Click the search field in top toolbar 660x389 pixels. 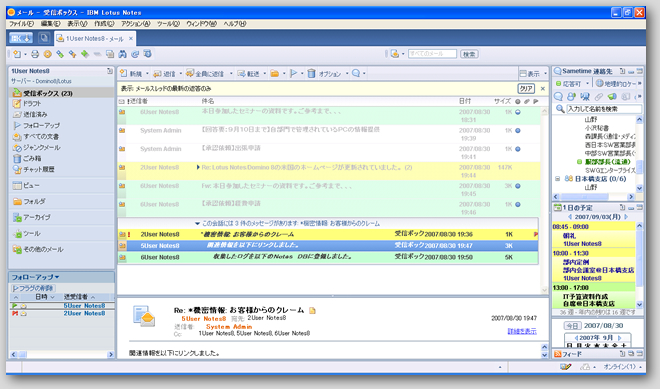[x=432, y=54]
